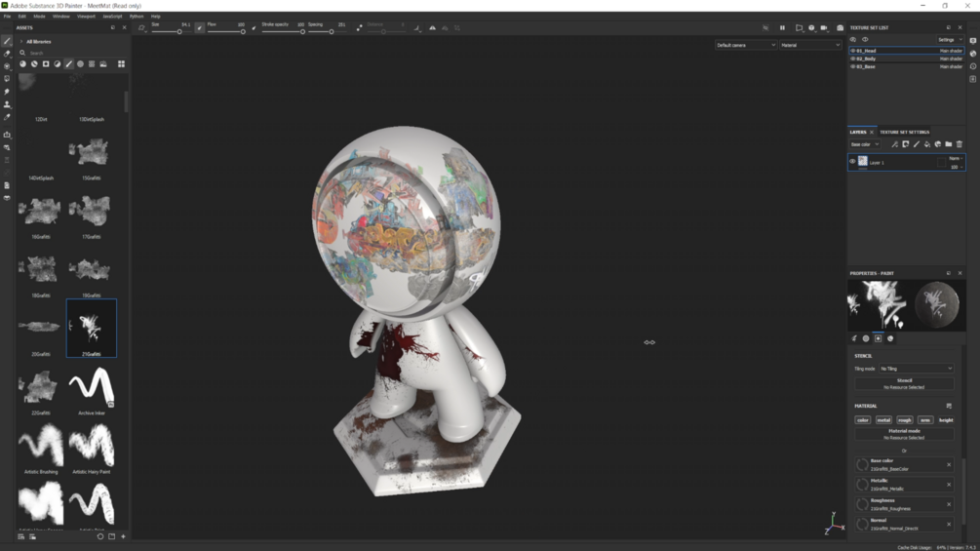Delete the selected layer with trash icon
This screenshot has height=551, width=980.
(960, 144)
